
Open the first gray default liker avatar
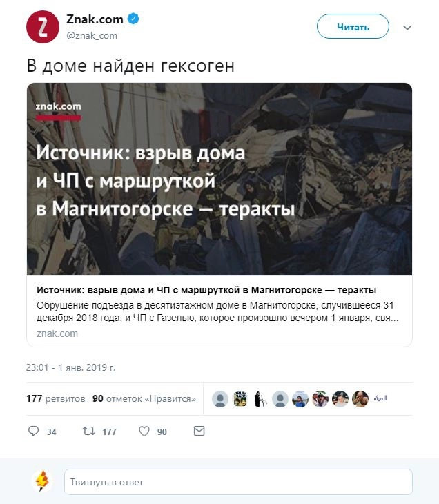click(x=220, y=399)
